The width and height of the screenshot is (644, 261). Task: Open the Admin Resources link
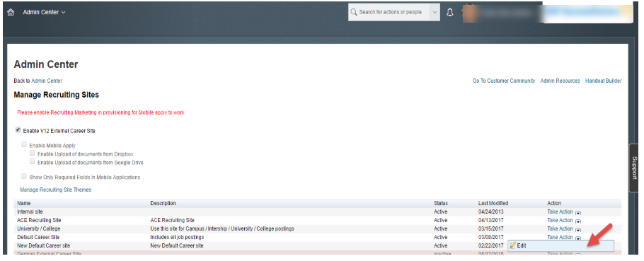pos(560,81)
